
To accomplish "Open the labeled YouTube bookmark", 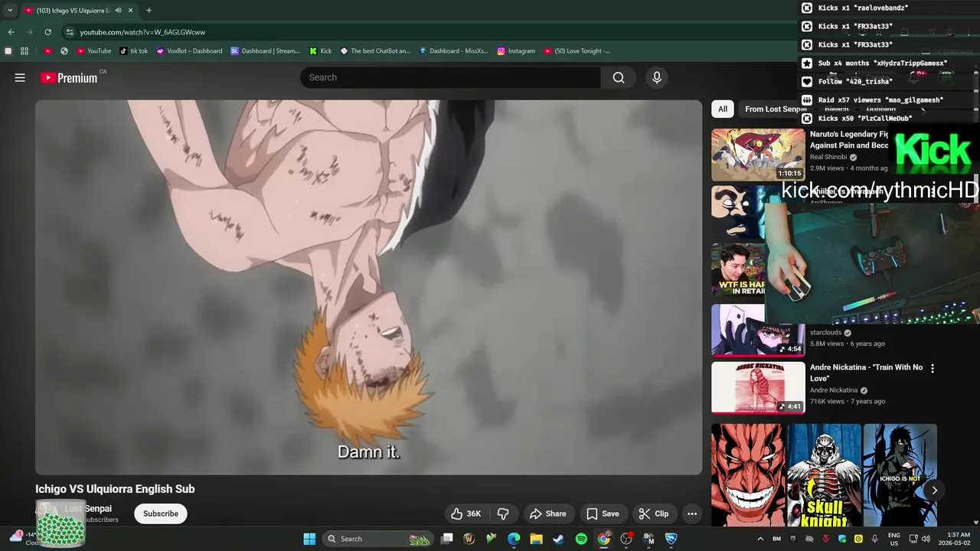I will (94, 51).
